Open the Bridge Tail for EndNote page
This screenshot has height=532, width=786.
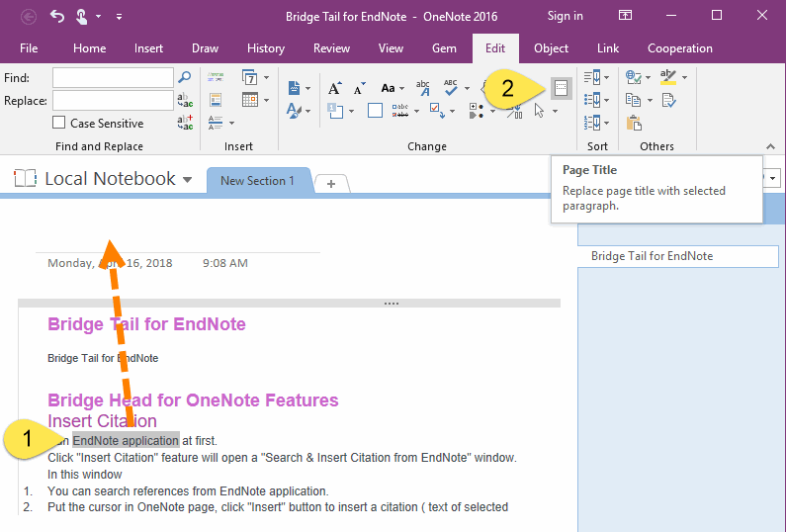point(677,256)
